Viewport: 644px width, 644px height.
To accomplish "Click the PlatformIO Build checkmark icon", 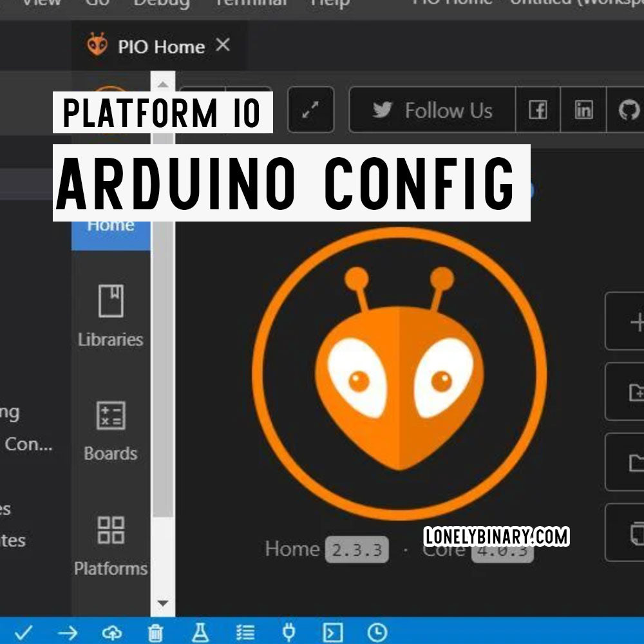I will [23, 632].
